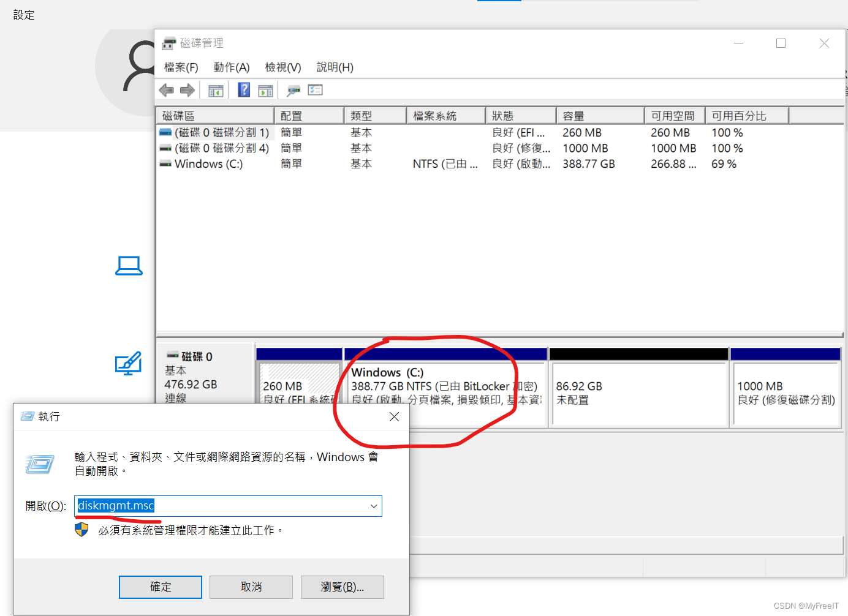Click the admin shield icon in 執行 dialog
This screenshot has width=848, height=616.
pos(81,530)
